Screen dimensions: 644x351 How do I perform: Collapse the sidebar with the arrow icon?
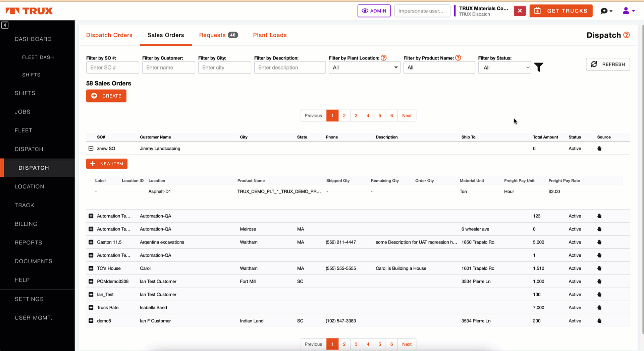(5, 25)
